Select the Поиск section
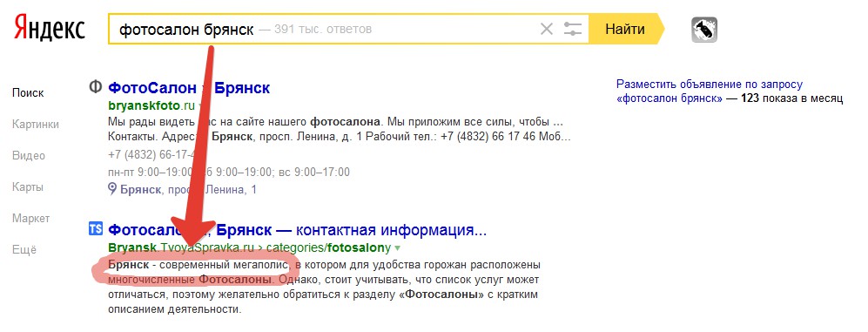This screenshot has width=868, height=332. [28, 93]
